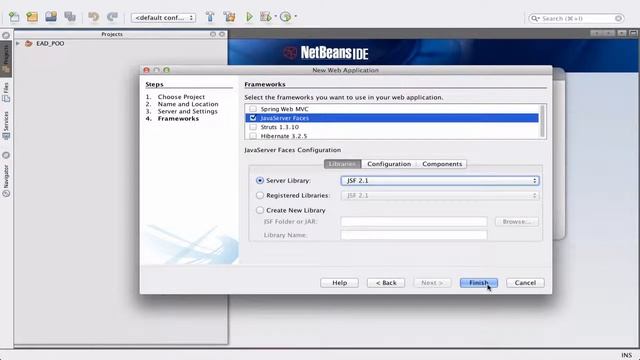Open the default configuration dropdown
The width and height of the screenshot is (640, 360).
163,18
